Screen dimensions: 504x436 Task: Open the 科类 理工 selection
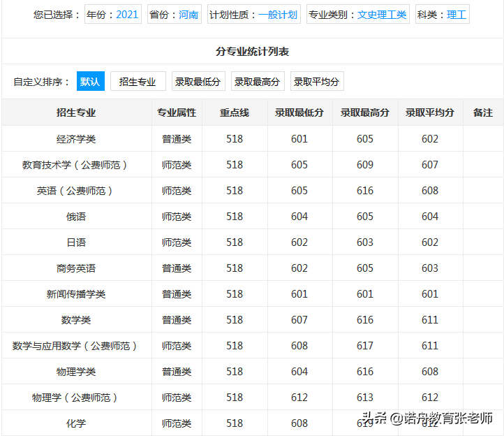tap(443, 14)
